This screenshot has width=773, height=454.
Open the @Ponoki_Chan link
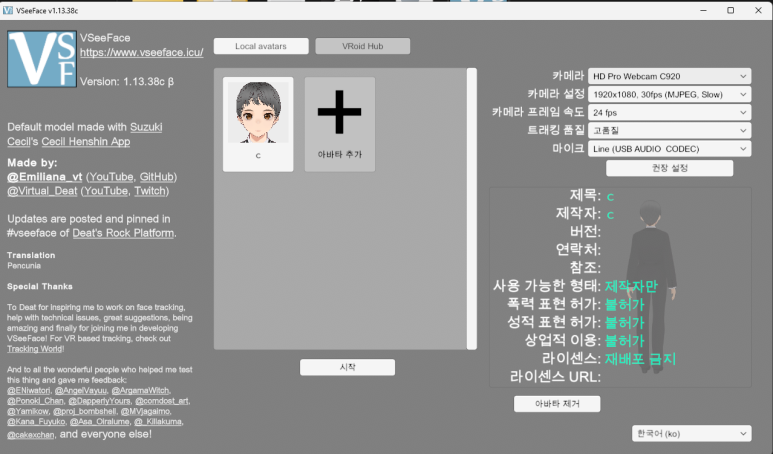point(35,401)
